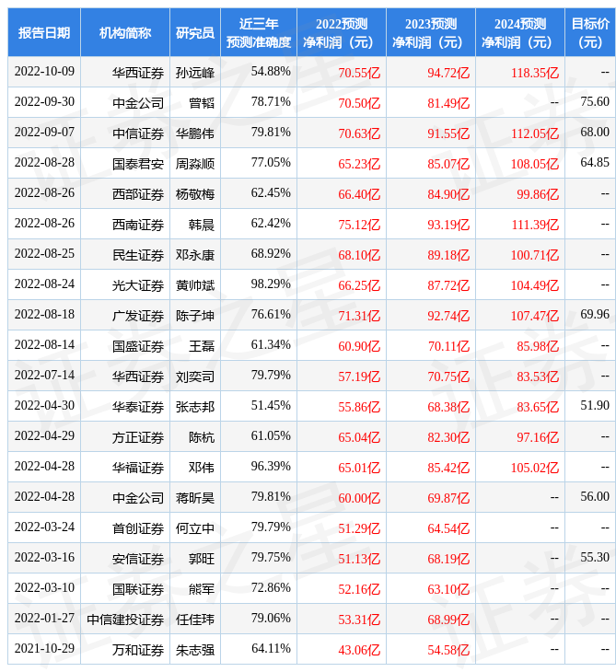Viewport: 616px width, 672px height.
Task: Click analyst 朱志强
Action: (195, 651)
